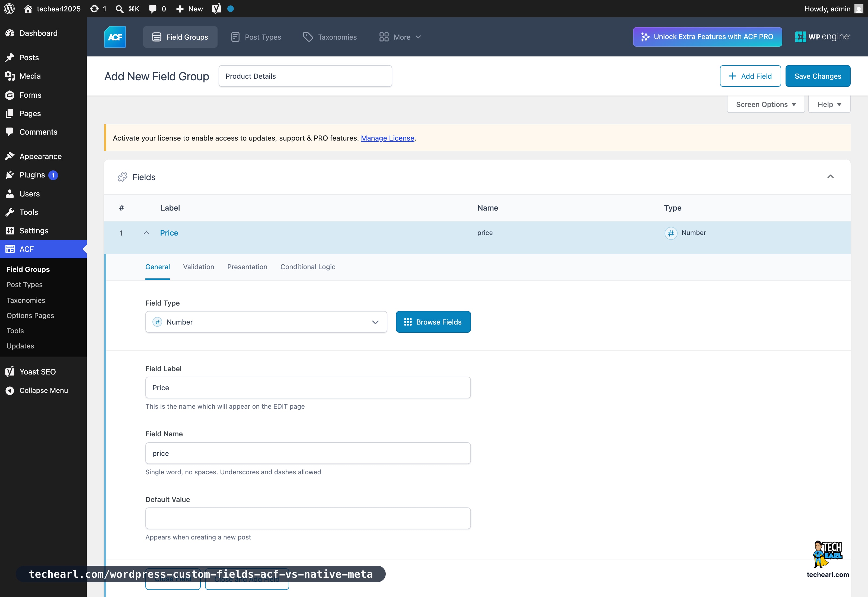Open Plugins with 1 update badge

tap(43, 175)
